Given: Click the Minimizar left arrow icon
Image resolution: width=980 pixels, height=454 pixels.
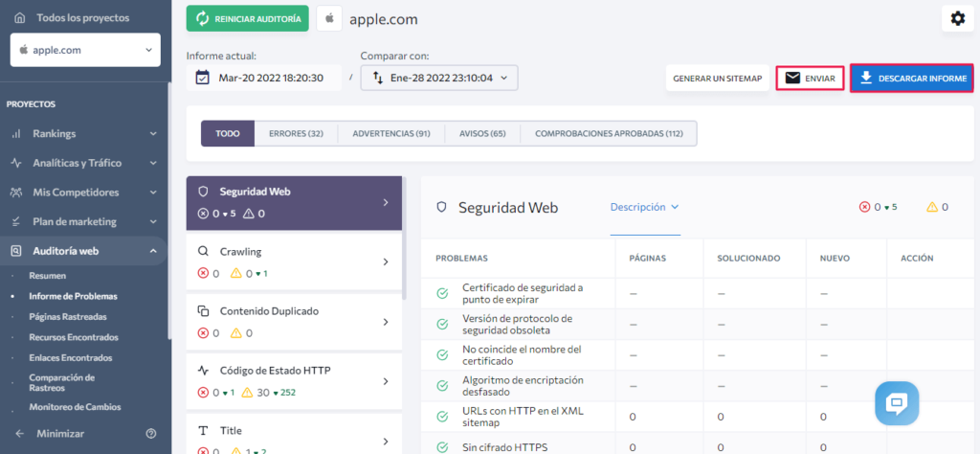Looking at the screenshot, I should click(x=20, y=433).
